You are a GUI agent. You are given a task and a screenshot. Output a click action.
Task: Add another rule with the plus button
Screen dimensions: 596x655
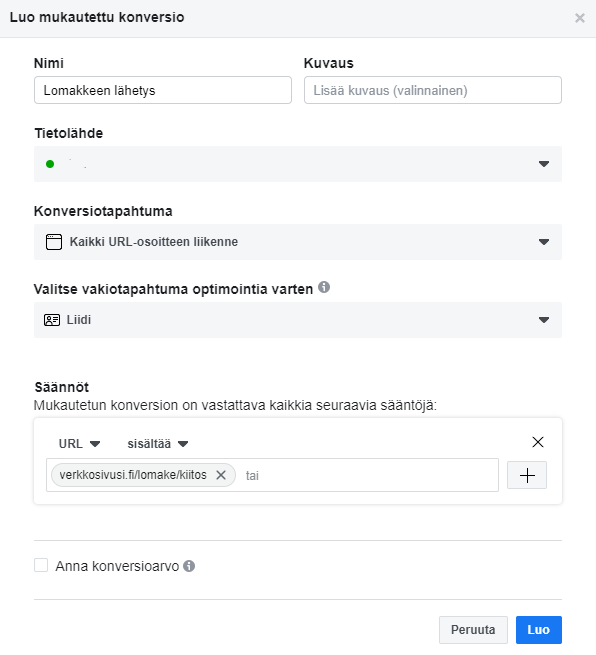click(x=527, y=475)
